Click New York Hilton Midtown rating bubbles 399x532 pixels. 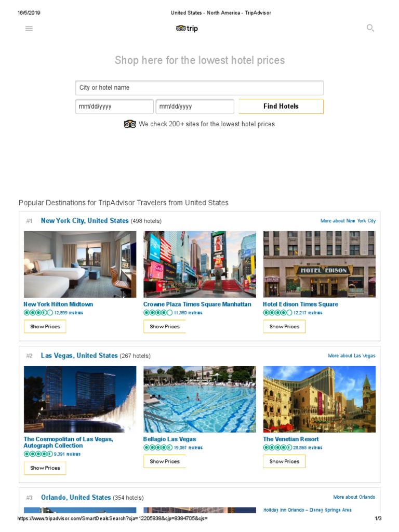click(x=38, y=313)
